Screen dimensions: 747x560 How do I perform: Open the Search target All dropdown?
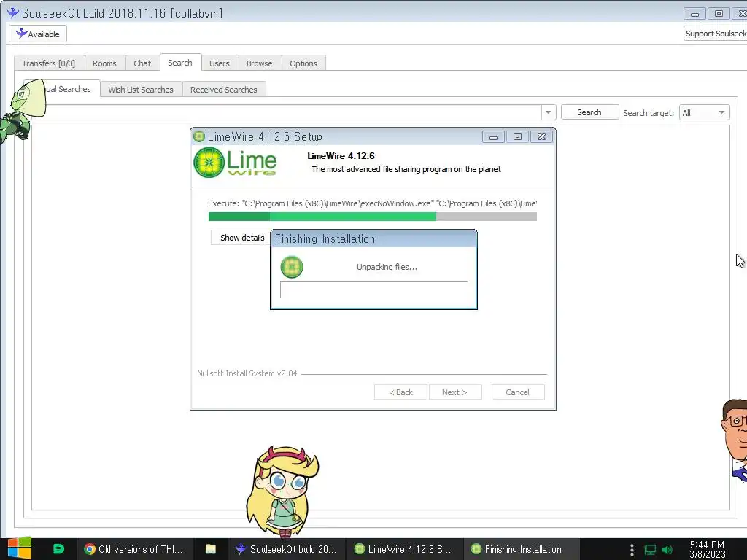click(704, 113)
